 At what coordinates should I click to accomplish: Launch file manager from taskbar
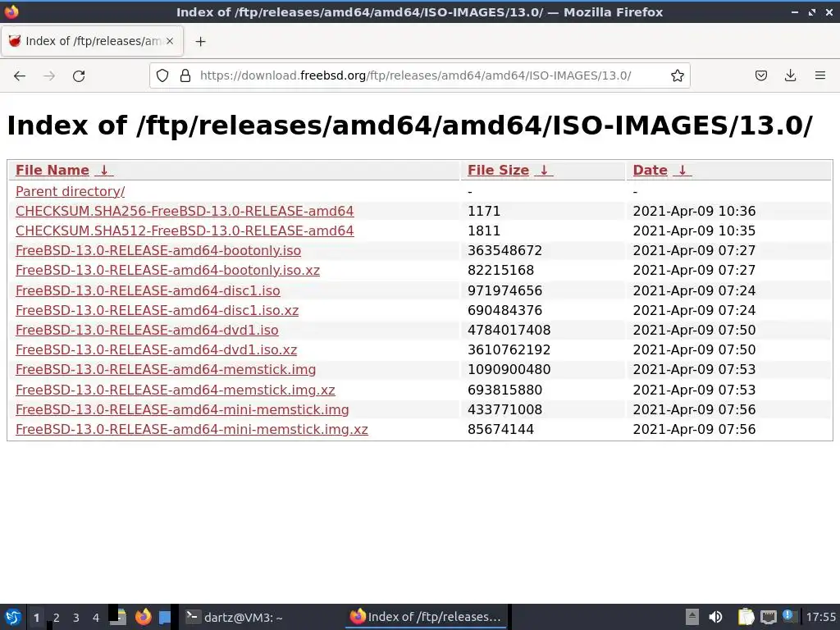[x=118, y=617]
